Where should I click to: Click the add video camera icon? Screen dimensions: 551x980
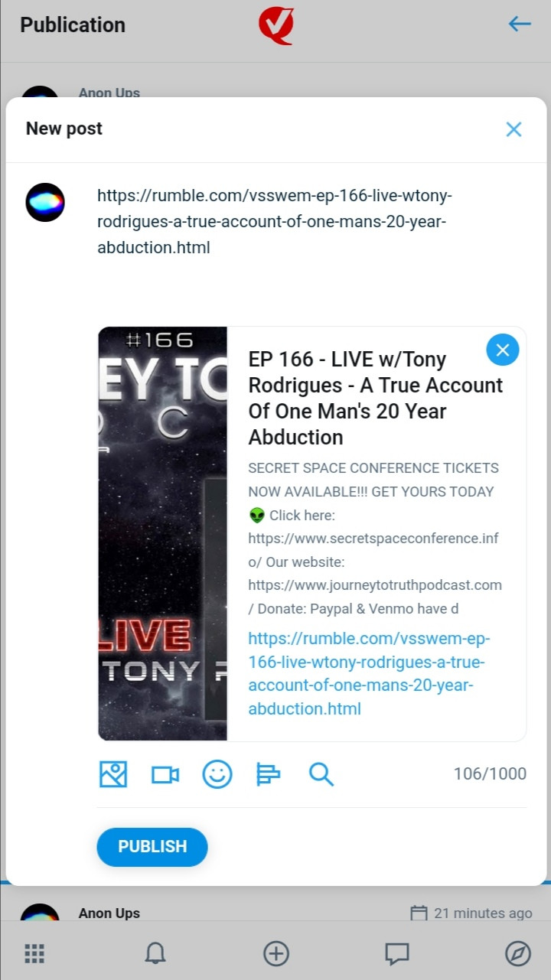point(165,775)
